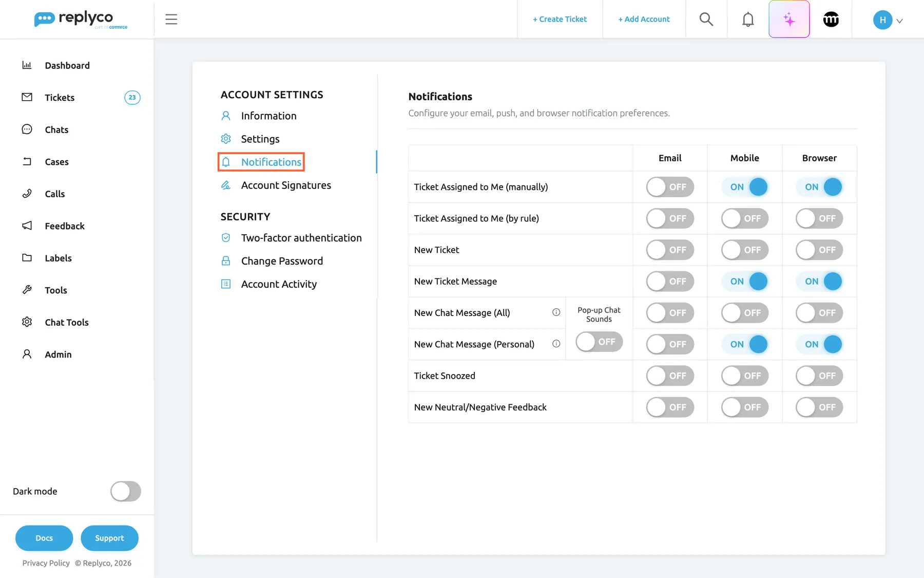
Task: Go to Admin in the sidebar
Action: point(58,355)
